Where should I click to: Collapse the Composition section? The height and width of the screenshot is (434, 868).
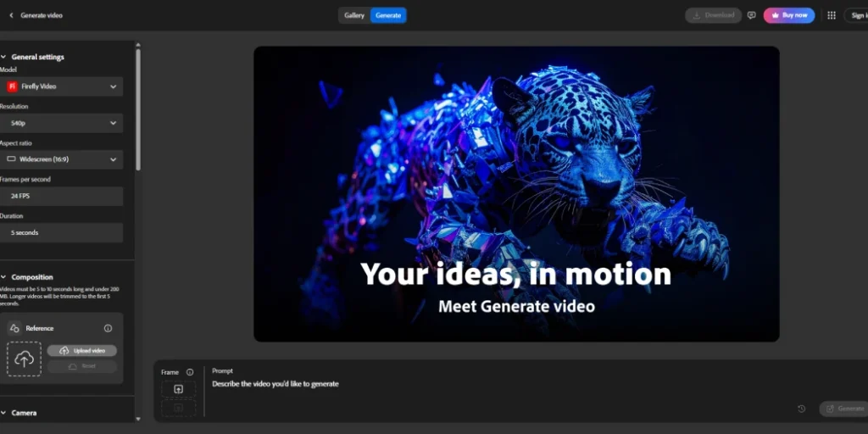click(x=3, y=277)
